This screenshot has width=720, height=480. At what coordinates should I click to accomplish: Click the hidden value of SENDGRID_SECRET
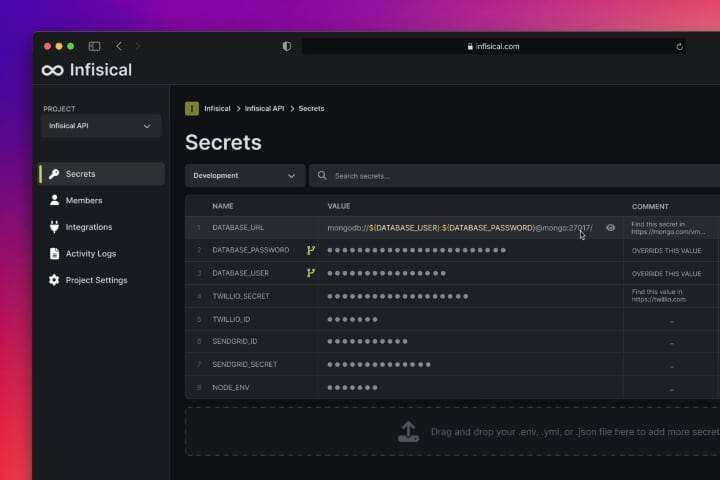[x=379, y=364]
